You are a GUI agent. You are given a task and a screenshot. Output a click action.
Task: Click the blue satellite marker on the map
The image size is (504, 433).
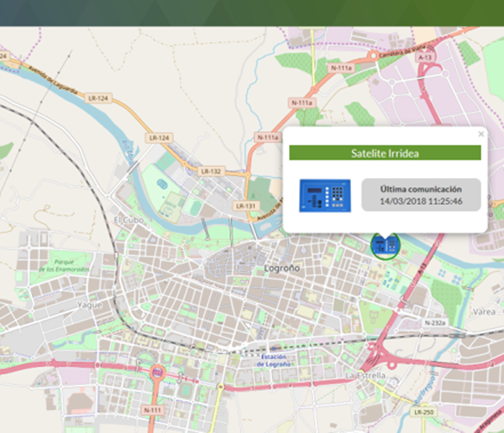pos(385,244)
